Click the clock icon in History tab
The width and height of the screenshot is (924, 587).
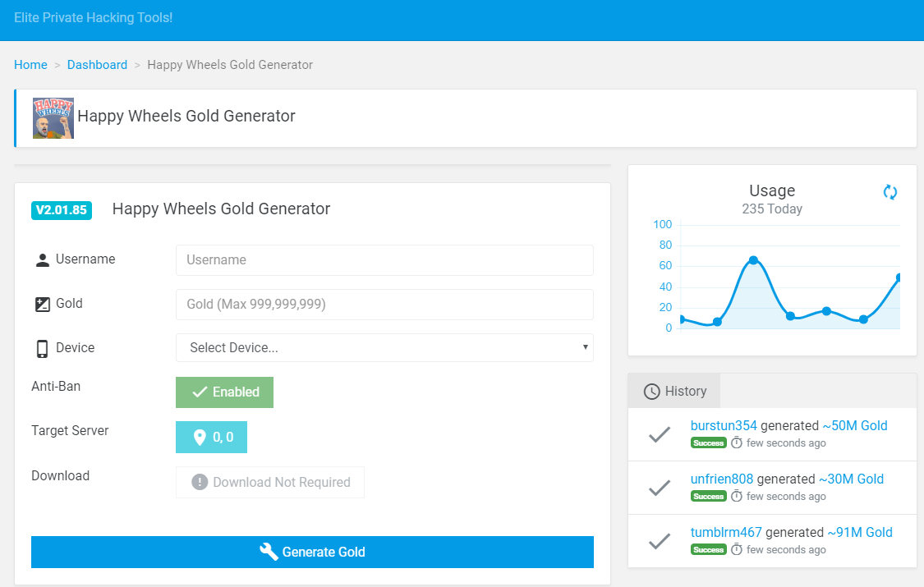[651, 392]
